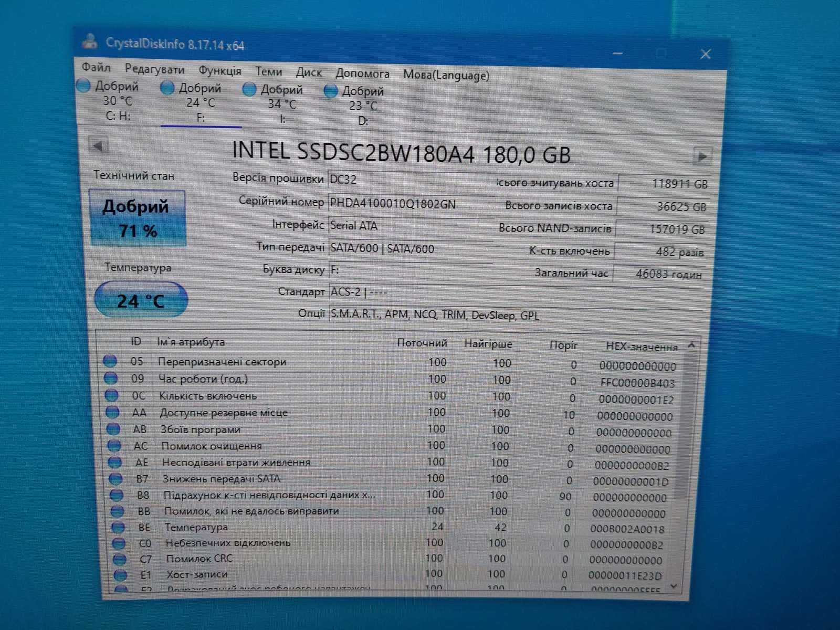Click the drive letter field F:

(x=411, y=270)
